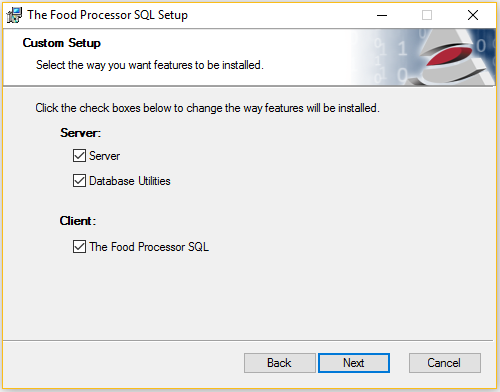
Task: Click the instruction text starting "Click the check boxes below"
Action: click(x=207, y=108)
